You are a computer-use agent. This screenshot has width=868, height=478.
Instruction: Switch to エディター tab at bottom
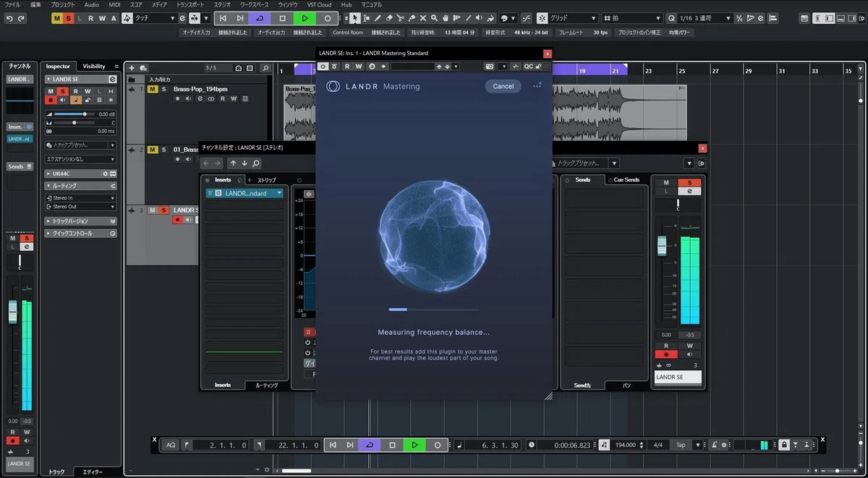(x=93, y=471)
